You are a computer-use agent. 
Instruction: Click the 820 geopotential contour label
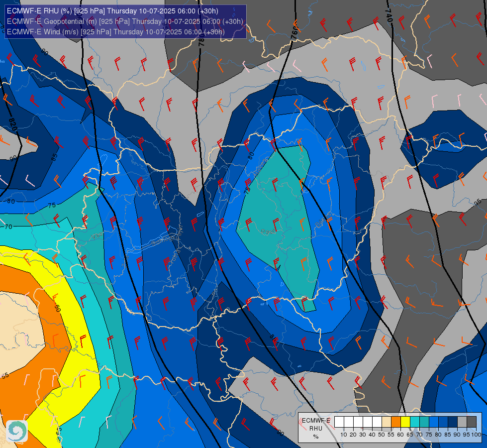click(13, 124)
